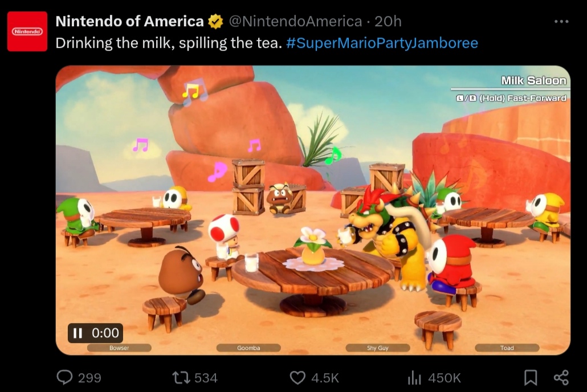
Task: Open the three-dot more options menu
Action: 561,22
